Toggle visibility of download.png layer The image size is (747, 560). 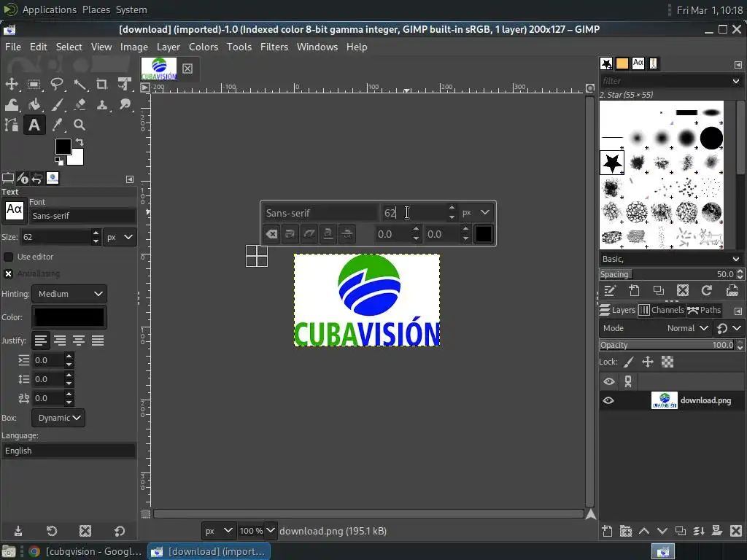point(608,400)
